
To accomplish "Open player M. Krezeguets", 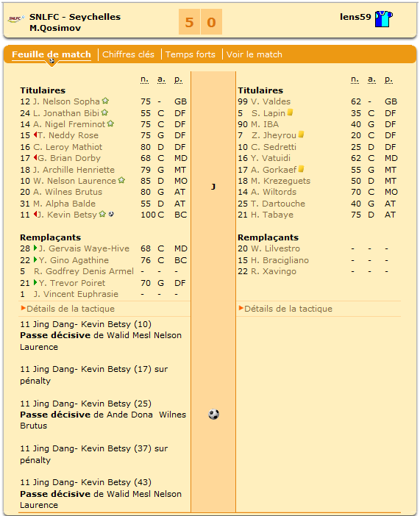I will coord(281,181).
